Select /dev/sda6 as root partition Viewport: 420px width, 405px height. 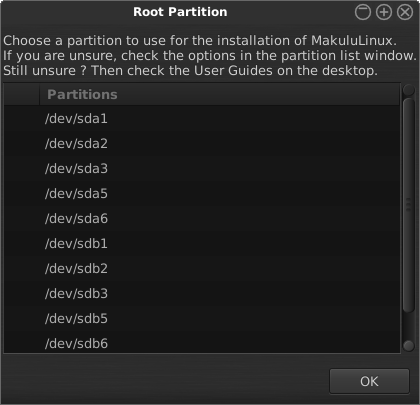point(202,219)
